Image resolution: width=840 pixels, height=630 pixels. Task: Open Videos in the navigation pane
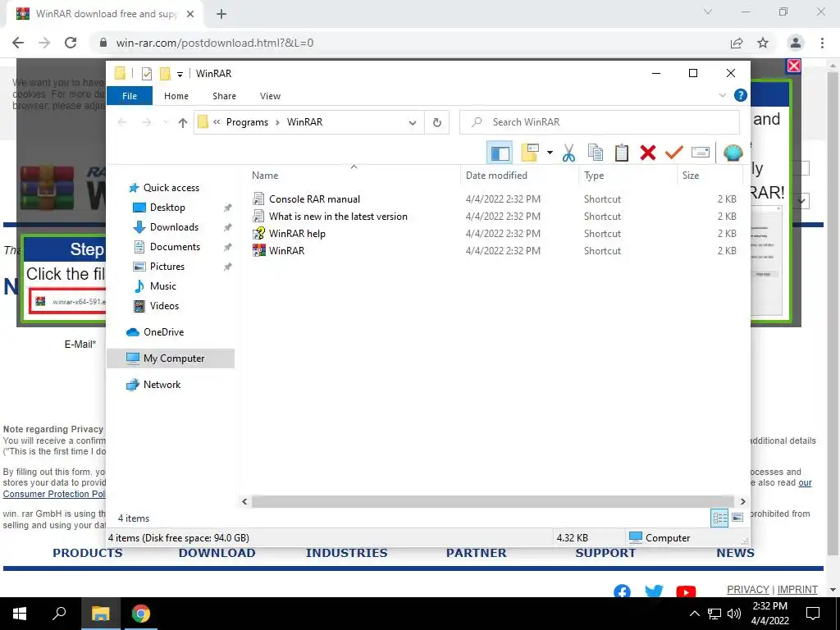(x=164, y=306)
